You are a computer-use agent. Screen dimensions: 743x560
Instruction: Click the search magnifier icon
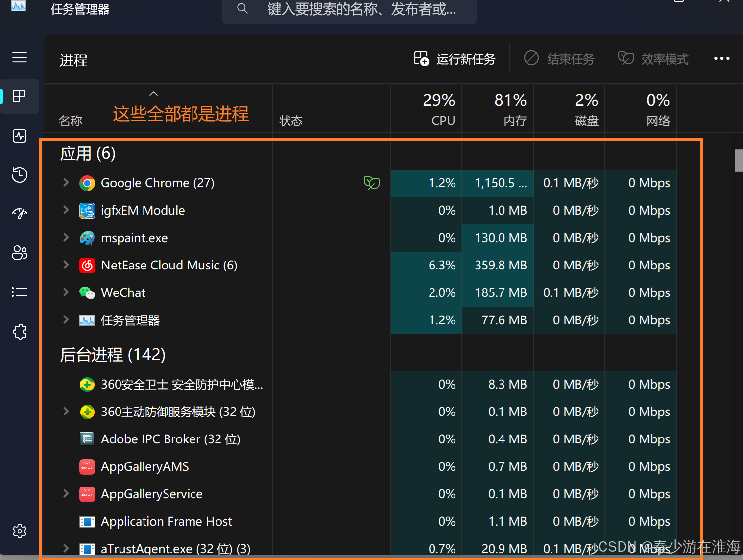click(x=242, y=8)
